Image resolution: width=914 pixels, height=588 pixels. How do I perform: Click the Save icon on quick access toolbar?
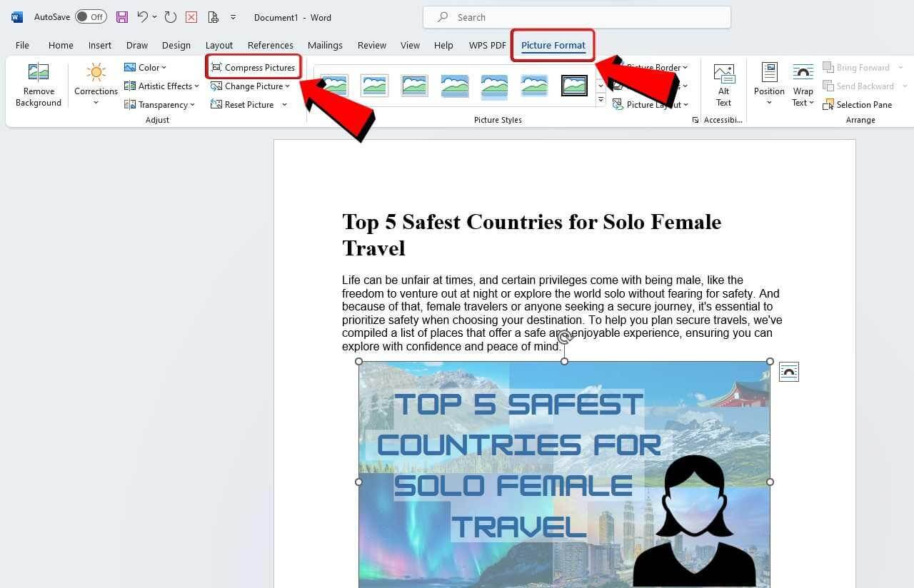coord(121,16)
